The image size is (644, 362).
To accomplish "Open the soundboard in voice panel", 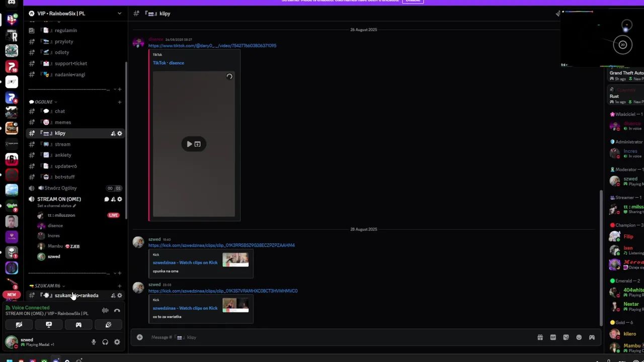I will (x=108, y=325).
